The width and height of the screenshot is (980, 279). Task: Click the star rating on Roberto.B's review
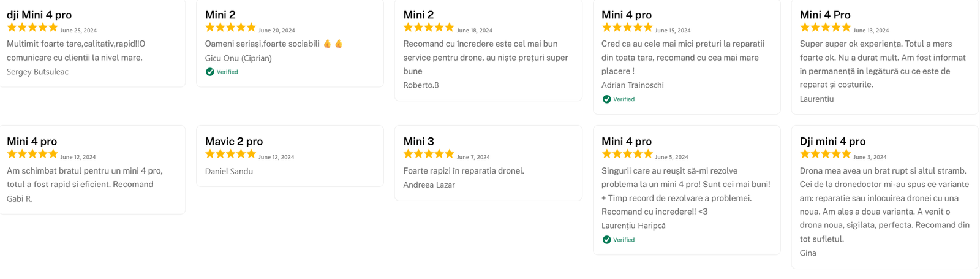click(x=429, y=28)
